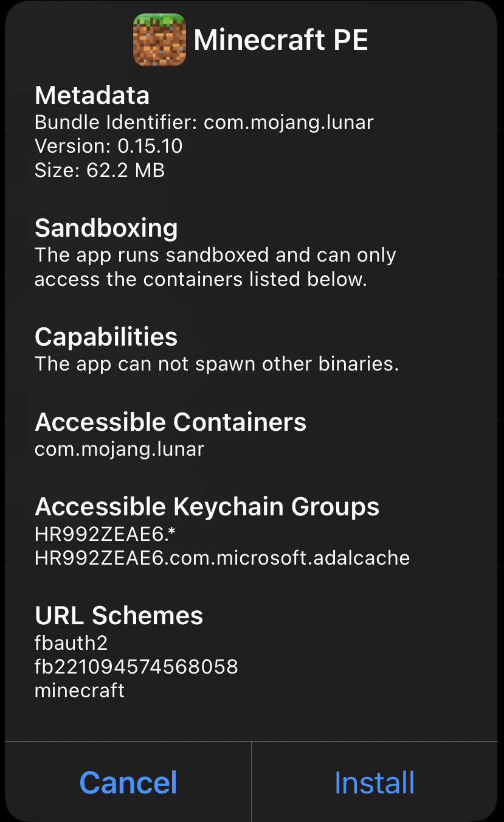Tap the Accessible Containers heading

point(171,422)
